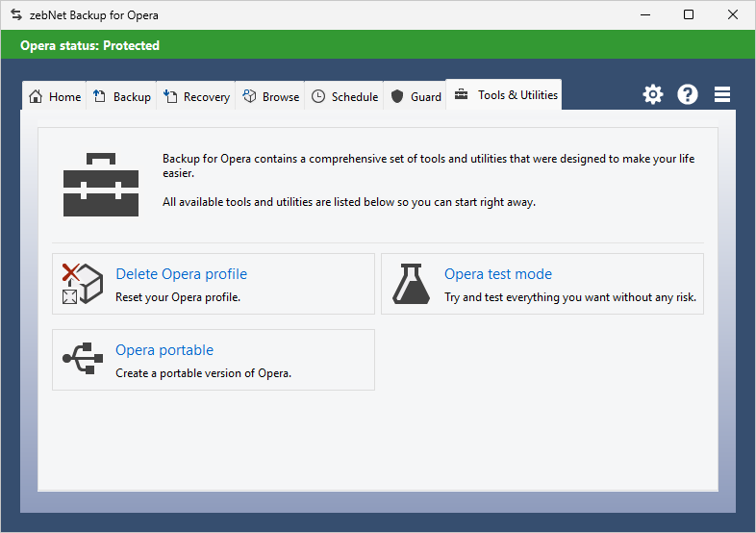Switch to the Home tab
This screenshot has width=756, height=533.
pyautogui.click(x=55, y=96)
